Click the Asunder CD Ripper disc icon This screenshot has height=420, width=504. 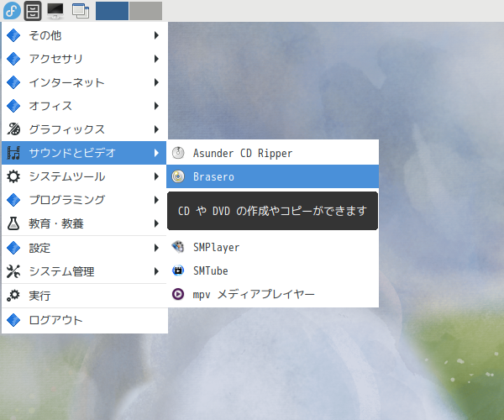[178, 153]
